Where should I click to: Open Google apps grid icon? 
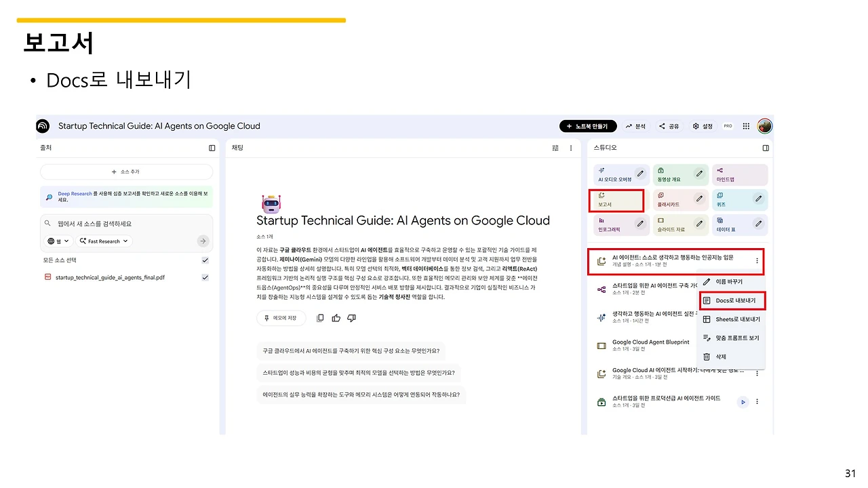tap(746, 126)
